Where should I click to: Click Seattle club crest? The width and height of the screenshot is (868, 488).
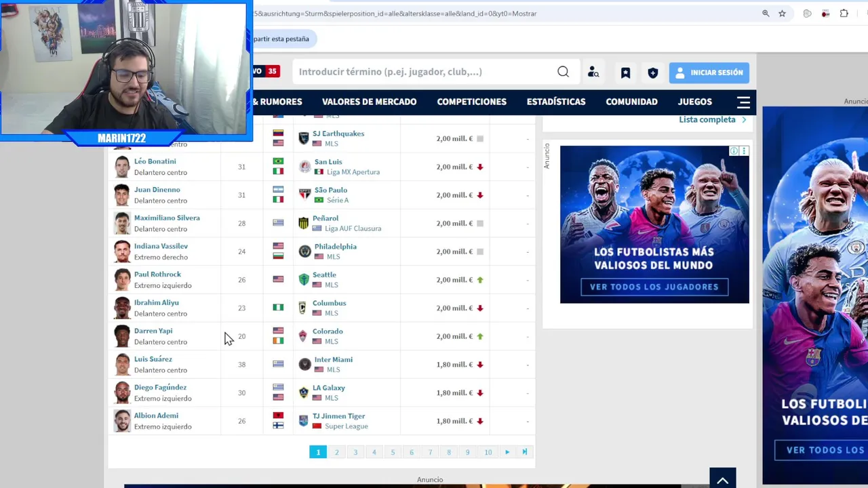[304, 280]
